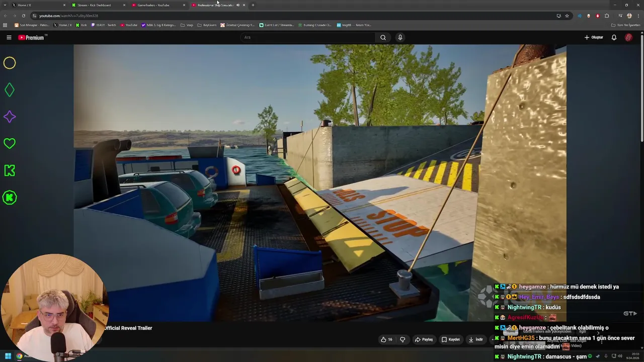Open the TEASY - Twitch bookmark

(x=103, y=25)
